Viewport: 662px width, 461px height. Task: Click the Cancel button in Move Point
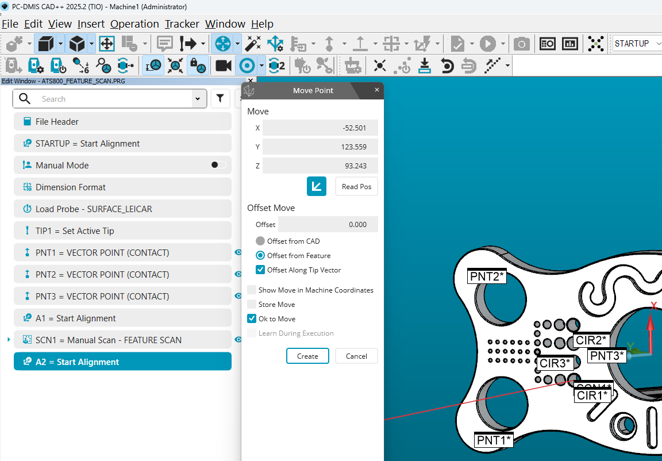point(356,356)
